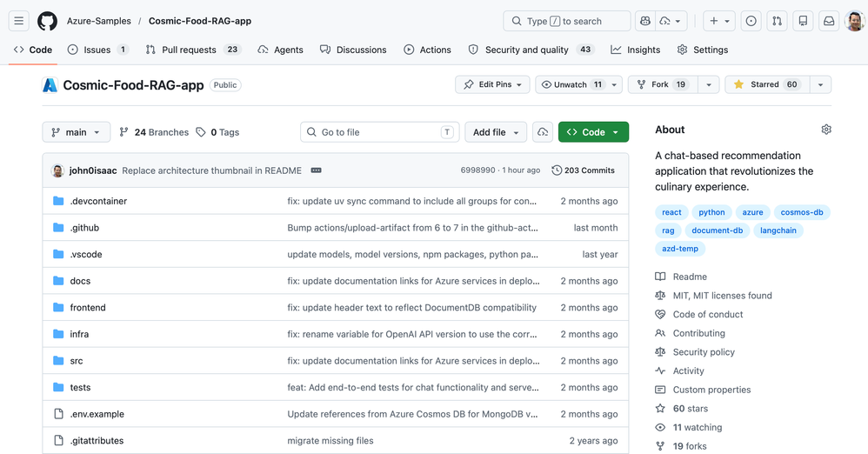
Task: Open the Security and quality tab
Action: coord(531,50)
